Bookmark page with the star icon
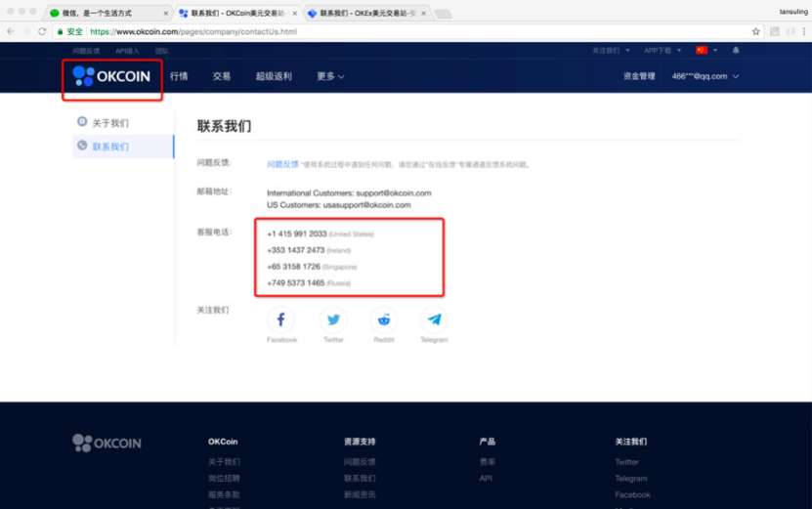The width and height of the screenshot is (812, 509). click(756, 31)
